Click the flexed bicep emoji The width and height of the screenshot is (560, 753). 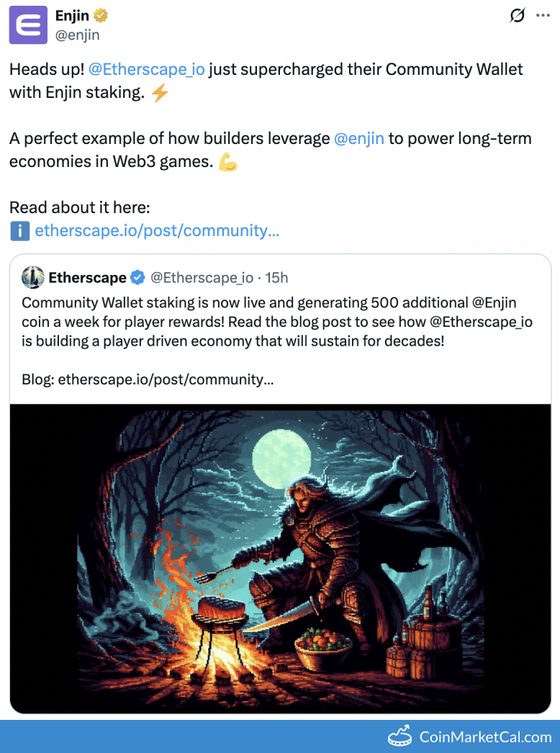[x=228, y=162]
